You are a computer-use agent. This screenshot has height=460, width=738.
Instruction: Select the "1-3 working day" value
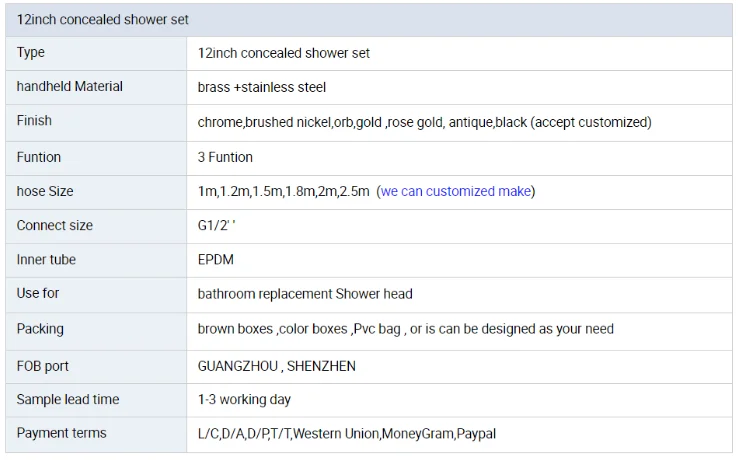click(x=245, y=399)
